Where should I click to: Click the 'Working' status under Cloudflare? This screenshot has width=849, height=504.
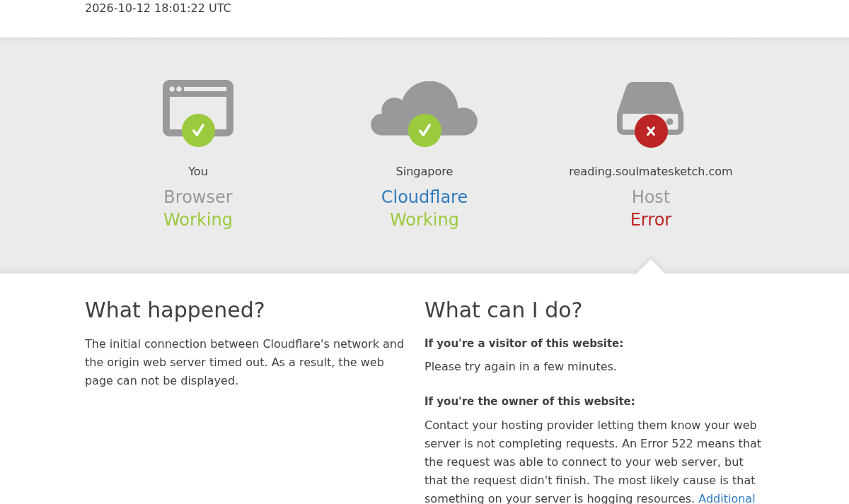coord(424,220)
